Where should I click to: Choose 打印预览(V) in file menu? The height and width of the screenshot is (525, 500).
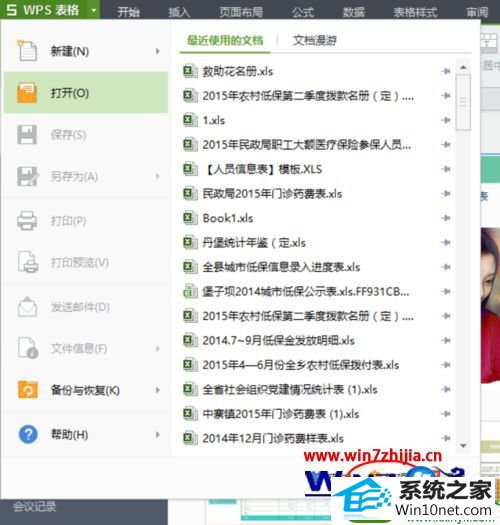86,262
